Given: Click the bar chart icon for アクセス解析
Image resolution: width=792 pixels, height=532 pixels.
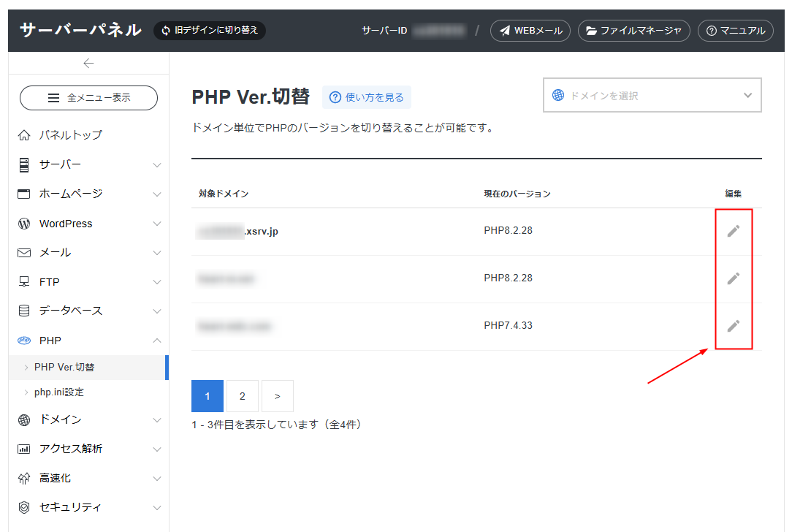Looking at the screenshot, I should pyautogui.click(x=23, y=449).
